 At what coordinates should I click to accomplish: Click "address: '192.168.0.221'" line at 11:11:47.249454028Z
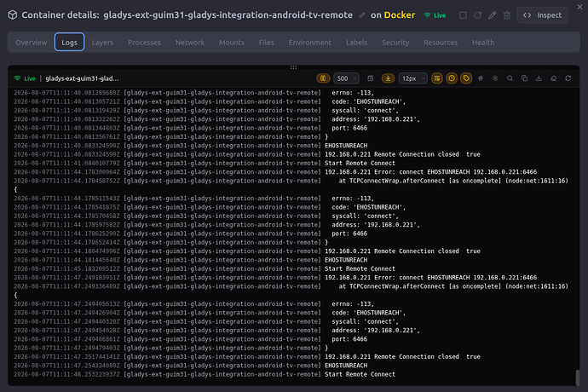[x=216, y=331]
